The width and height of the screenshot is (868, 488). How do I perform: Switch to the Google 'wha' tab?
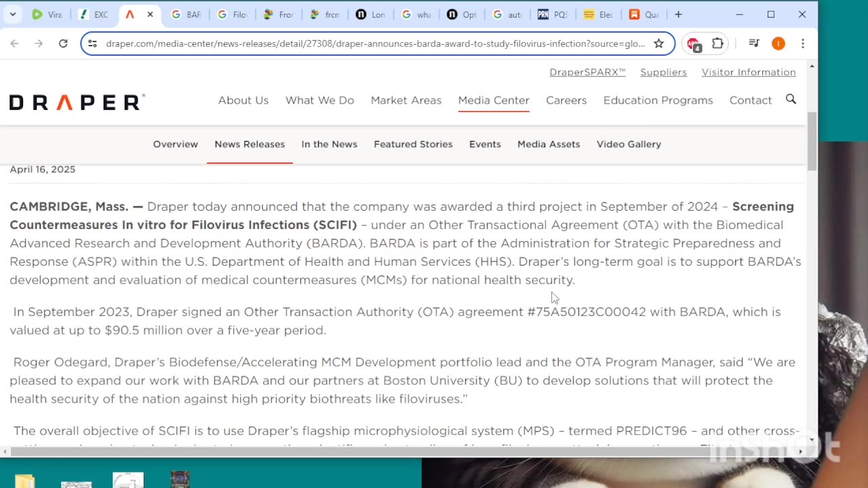click(x=416, y=14)
